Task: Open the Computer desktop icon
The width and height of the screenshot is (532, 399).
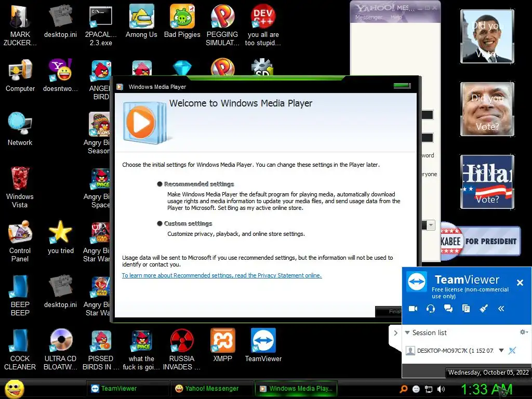Action: point(20,75)
